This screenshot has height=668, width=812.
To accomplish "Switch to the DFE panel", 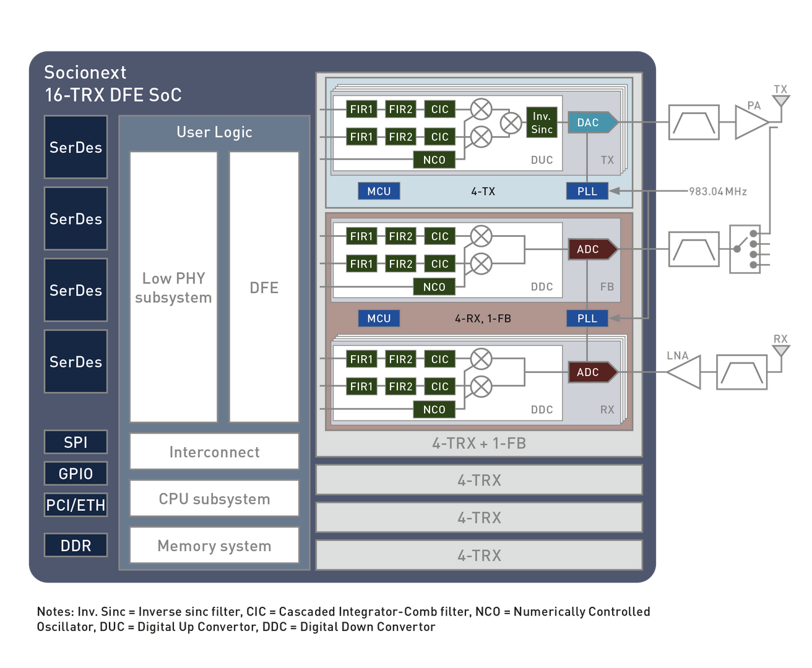I will pyautogui.click(x=263, y=288).
